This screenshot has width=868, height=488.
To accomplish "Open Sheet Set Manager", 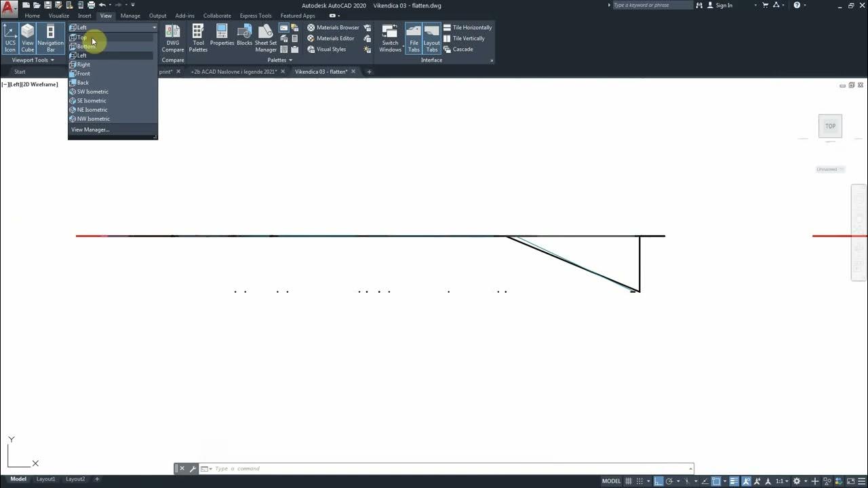I will (266, 38).
